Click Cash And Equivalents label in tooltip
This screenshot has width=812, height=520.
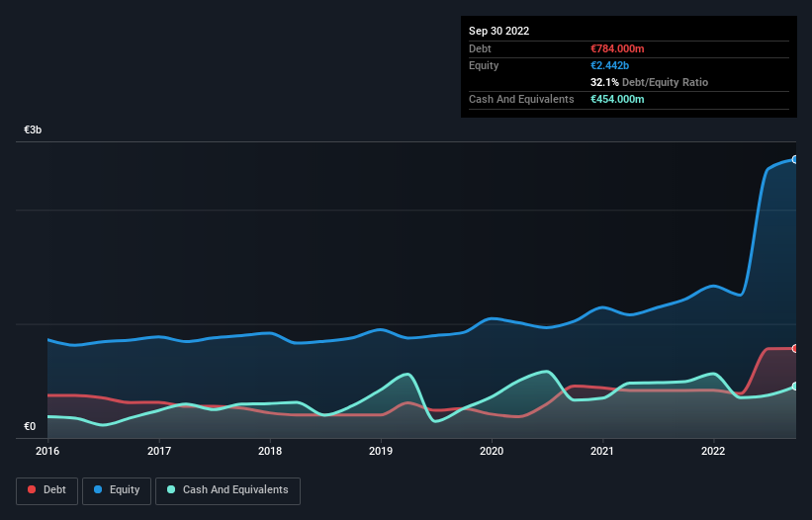pos(521,99)
